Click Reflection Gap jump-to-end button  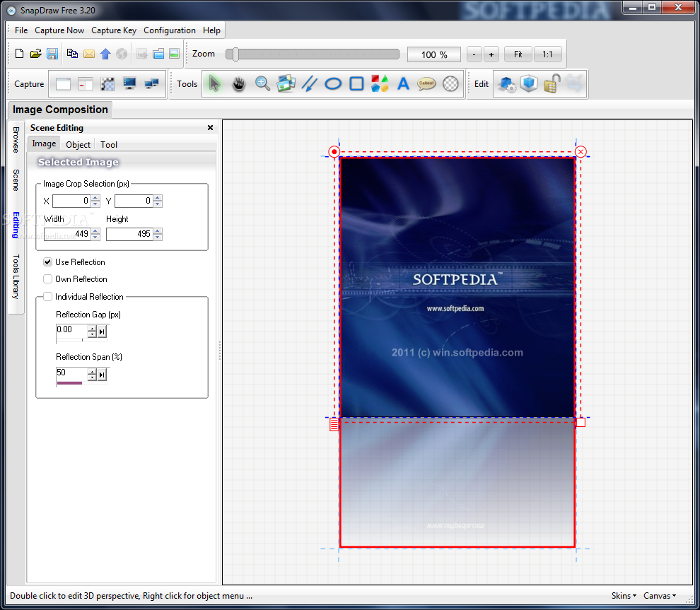(x=103, y=331)
